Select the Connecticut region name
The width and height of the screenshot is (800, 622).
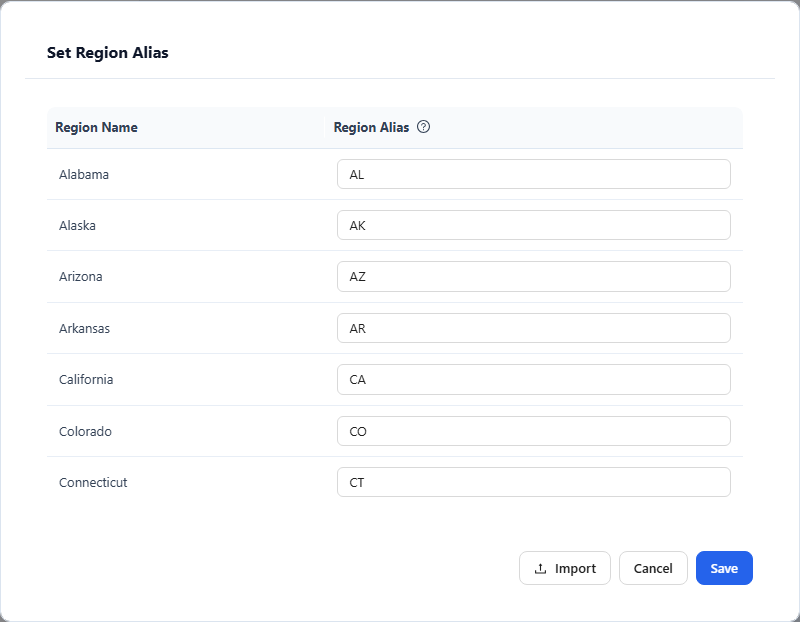(x=93, y=482)
